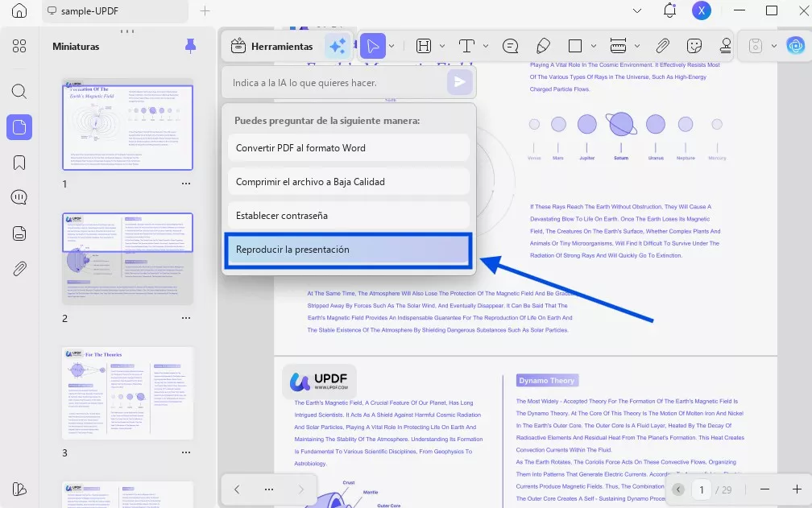The height and width of the screenshot is (508, 812).
Task: Click the AI prompt input field
Action: (334, 83)
